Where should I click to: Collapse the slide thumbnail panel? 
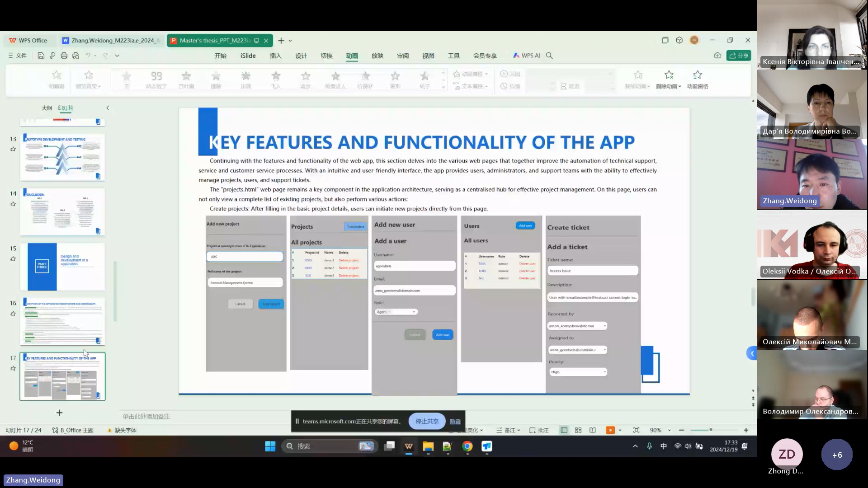(108, 108)
